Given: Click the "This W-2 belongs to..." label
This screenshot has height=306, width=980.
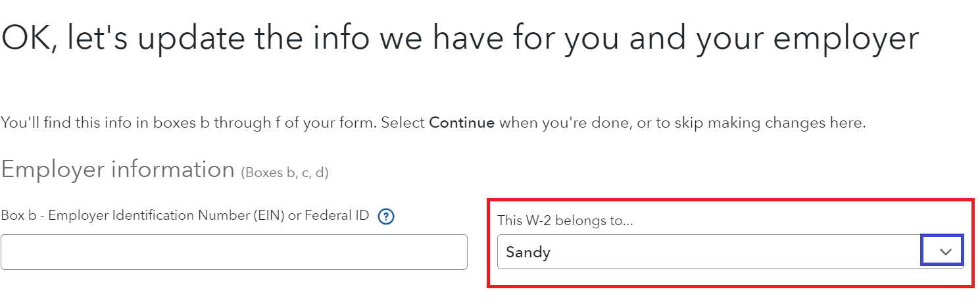Looking at the screenshot, I should (565, 220).
